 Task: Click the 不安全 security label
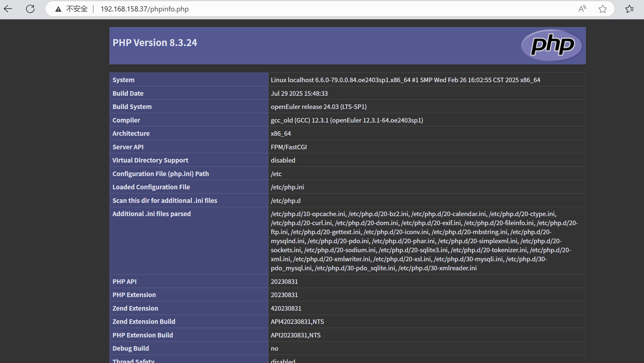tap(77, 9)
